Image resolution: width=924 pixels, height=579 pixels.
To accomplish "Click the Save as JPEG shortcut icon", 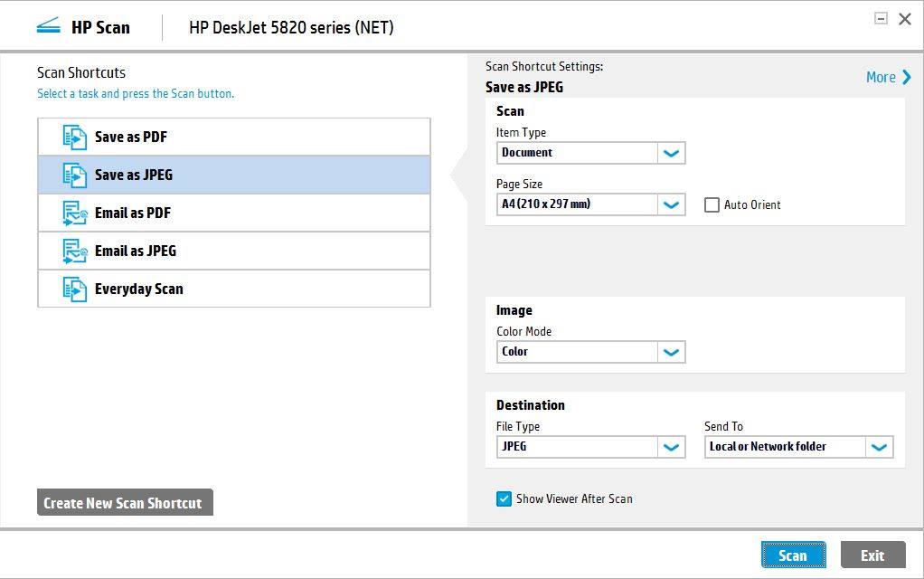I will [x=75, y=176].
